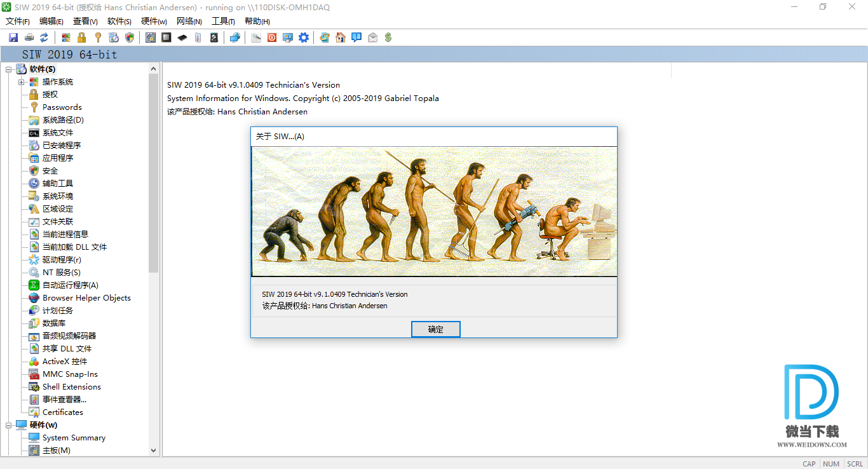Click the Network computers icon in toolbar
The width and height of the screenshot is (868, 469).
[235, 37]
